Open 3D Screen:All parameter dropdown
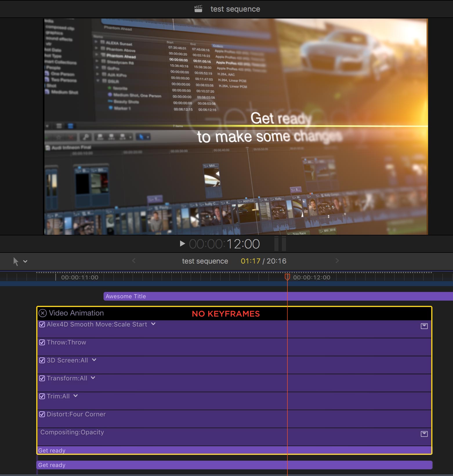Image resolution: width=453 pixels, height=476 pixels. pos(94,360)
